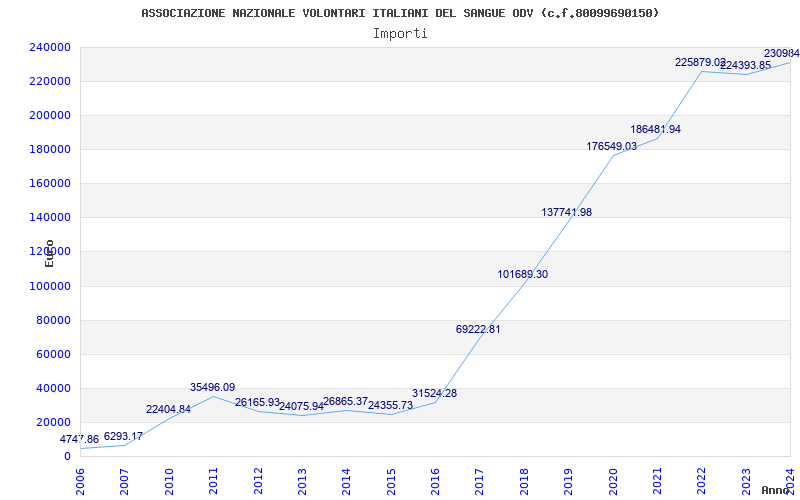The height and width of the screenshot is (500, 800).
Task: Click the data label 69222.81
Action: 478,329
